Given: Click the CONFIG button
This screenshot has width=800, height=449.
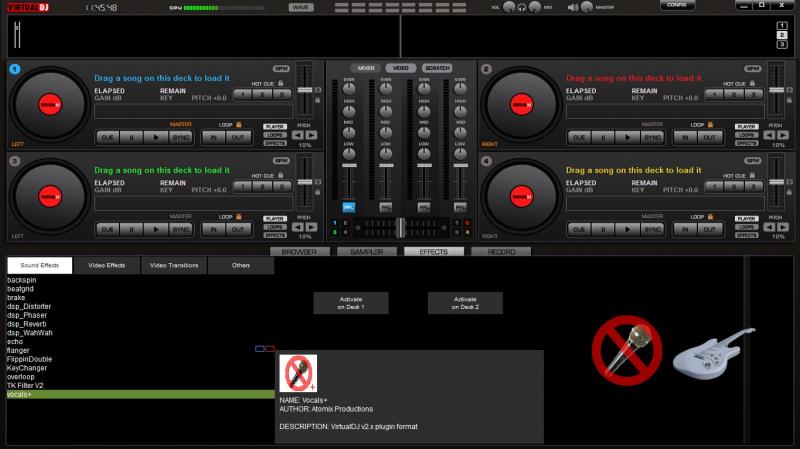Looking at the screenshot, I should click(677, 5).
